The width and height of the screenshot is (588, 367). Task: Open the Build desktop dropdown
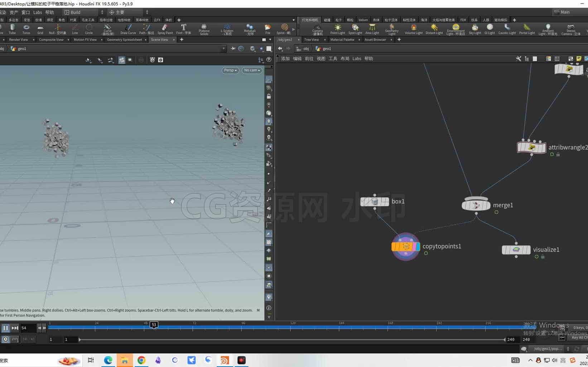tap(84, 12)
